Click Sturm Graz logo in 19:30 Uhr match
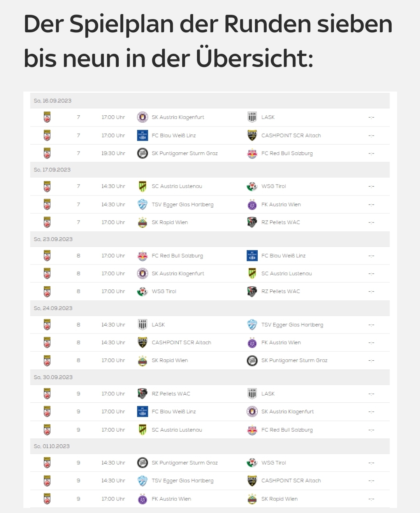Screen dimensions: 420x513 pyautogui.click(x=142, y=153)
